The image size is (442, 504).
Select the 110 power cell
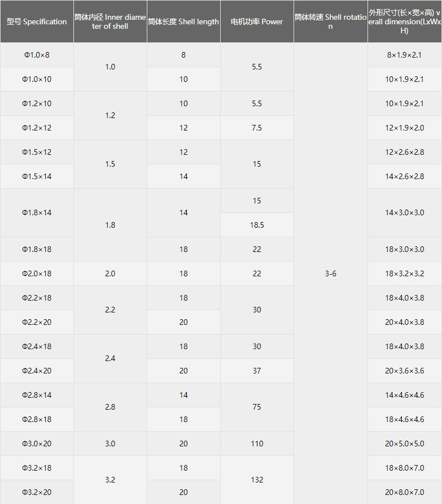(257, 444)
